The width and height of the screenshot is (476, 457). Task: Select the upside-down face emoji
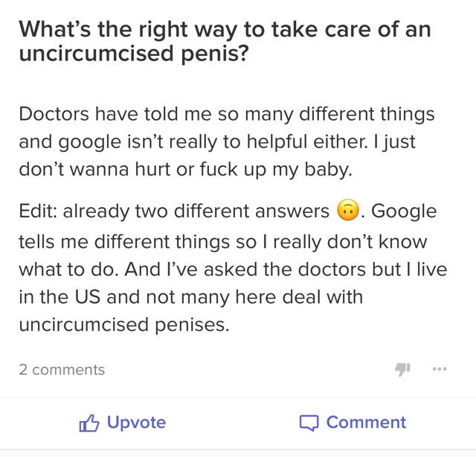click(x=348, y=211)
